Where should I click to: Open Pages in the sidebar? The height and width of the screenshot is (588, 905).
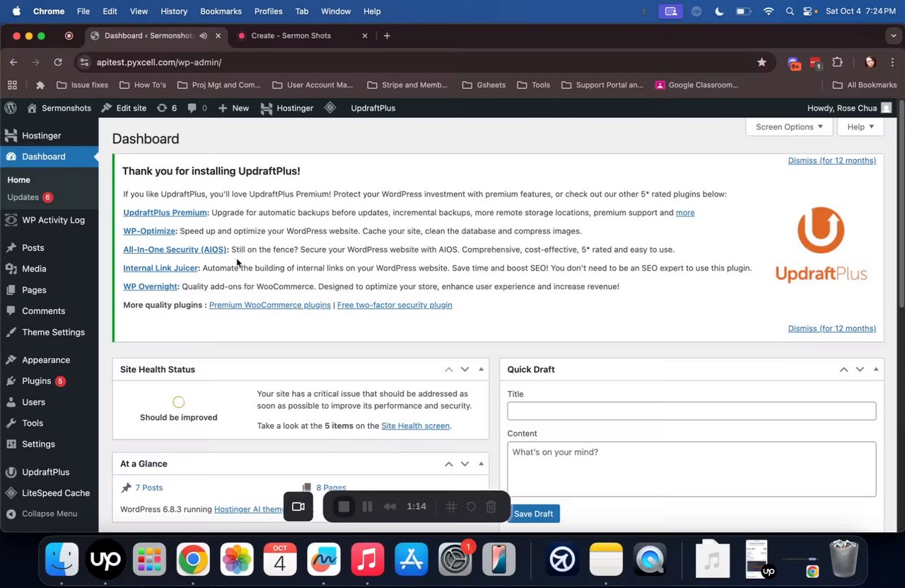coord(49,290)
